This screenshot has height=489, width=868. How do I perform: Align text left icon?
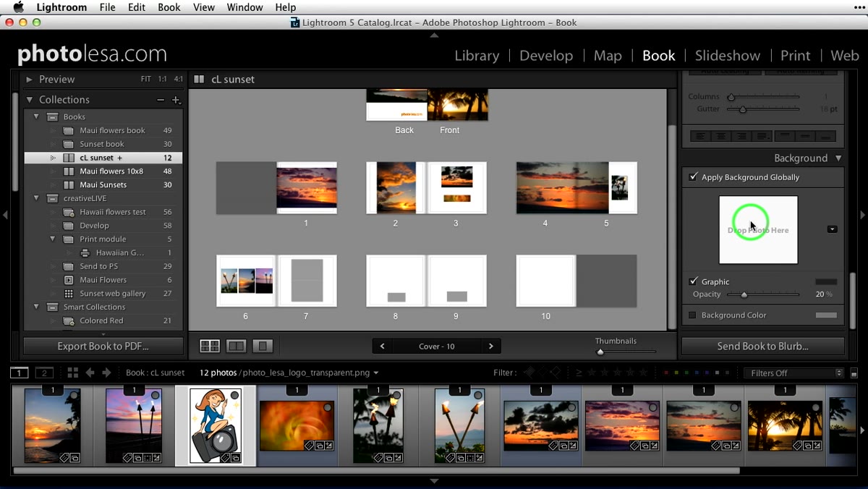pos(699,136)
